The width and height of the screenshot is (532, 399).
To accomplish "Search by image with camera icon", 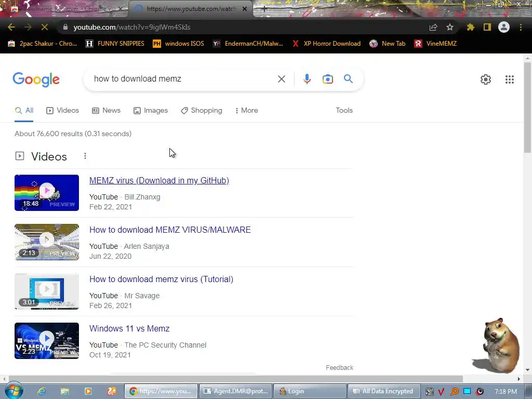I will [328, 79].
